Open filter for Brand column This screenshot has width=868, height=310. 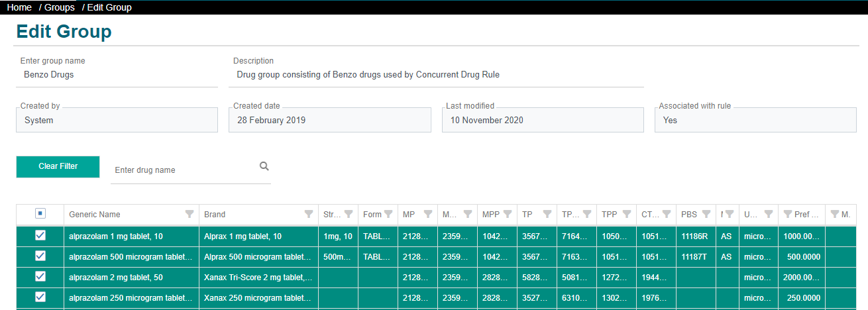pyautogui.click(x=309, y=214)
